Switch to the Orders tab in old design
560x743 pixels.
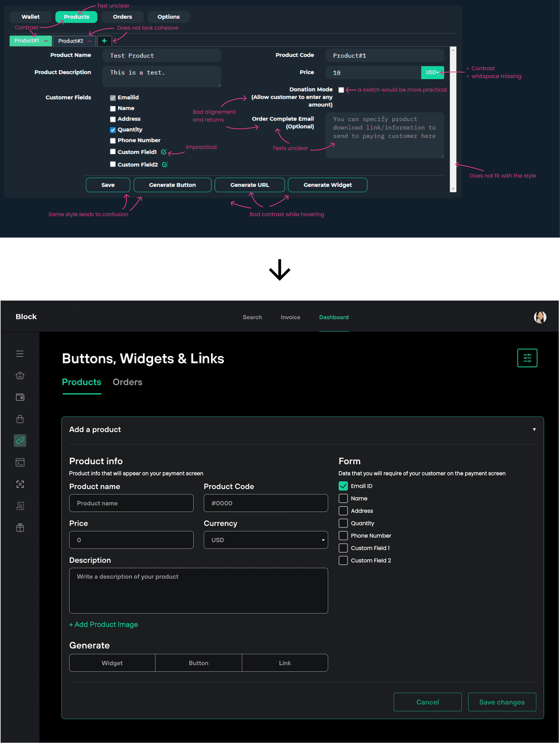tap(123, 17)
